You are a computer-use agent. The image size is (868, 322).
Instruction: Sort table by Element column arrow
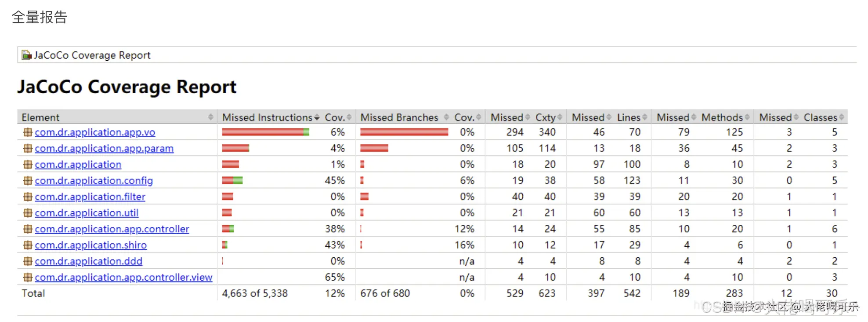coord(210,117)
